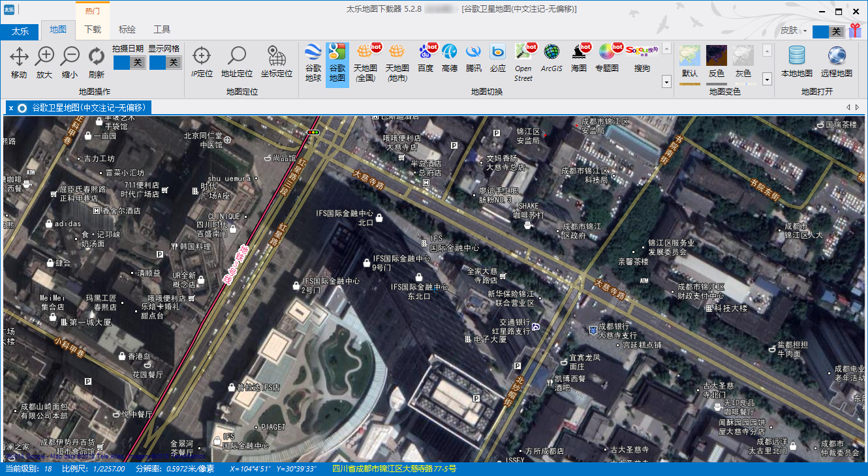The image size is (868, 476).
Task: Switch to 天地图(地市) map
Action: (x=397, y=64)
